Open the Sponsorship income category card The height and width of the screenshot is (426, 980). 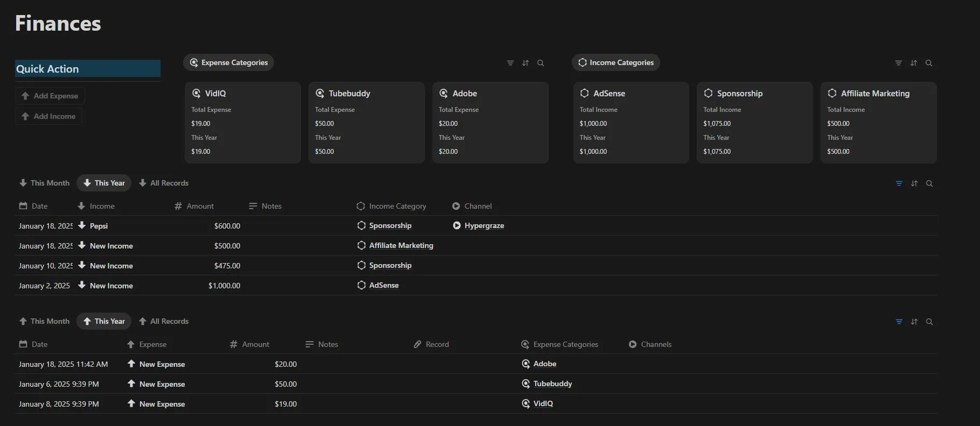(754, 122)
